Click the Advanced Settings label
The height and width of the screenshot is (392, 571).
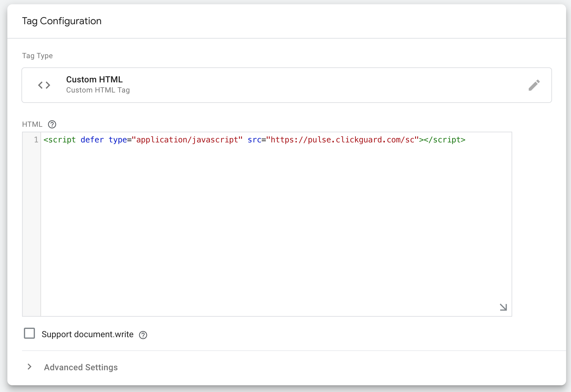pos(81,367)
